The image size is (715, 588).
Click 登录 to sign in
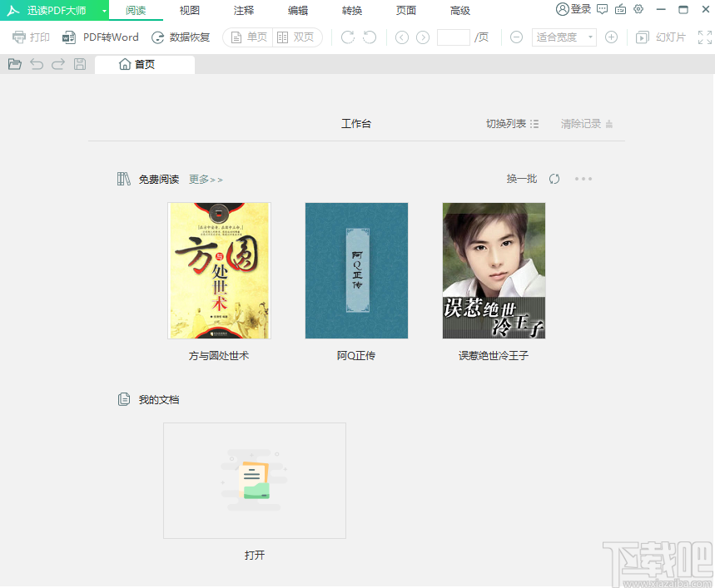(x=576, y=10)
